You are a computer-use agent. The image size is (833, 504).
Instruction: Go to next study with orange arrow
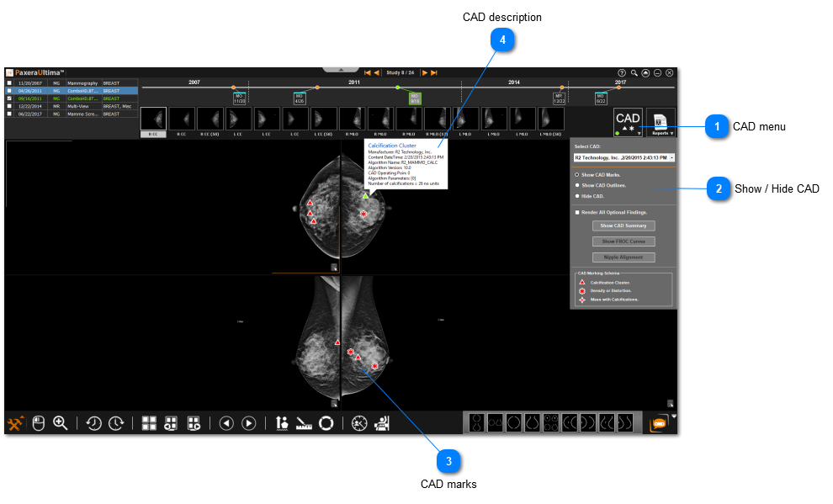tap(425, 73)
